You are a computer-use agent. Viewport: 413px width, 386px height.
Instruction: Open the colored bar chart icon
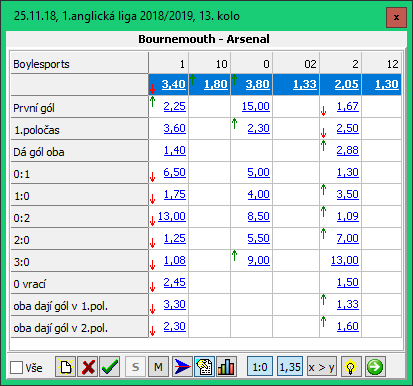pos(226,367)
